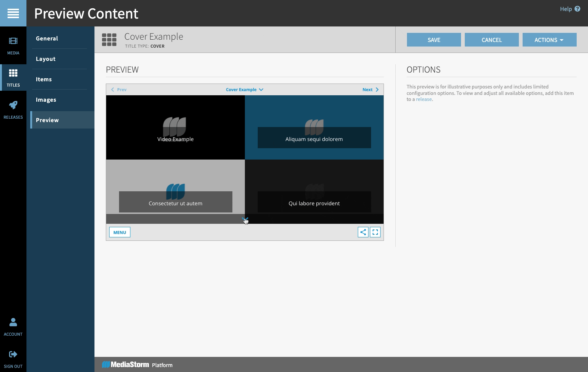Toggle fullscreen preview mode
Screen dimensions: 588x372
tap(375, 232)
